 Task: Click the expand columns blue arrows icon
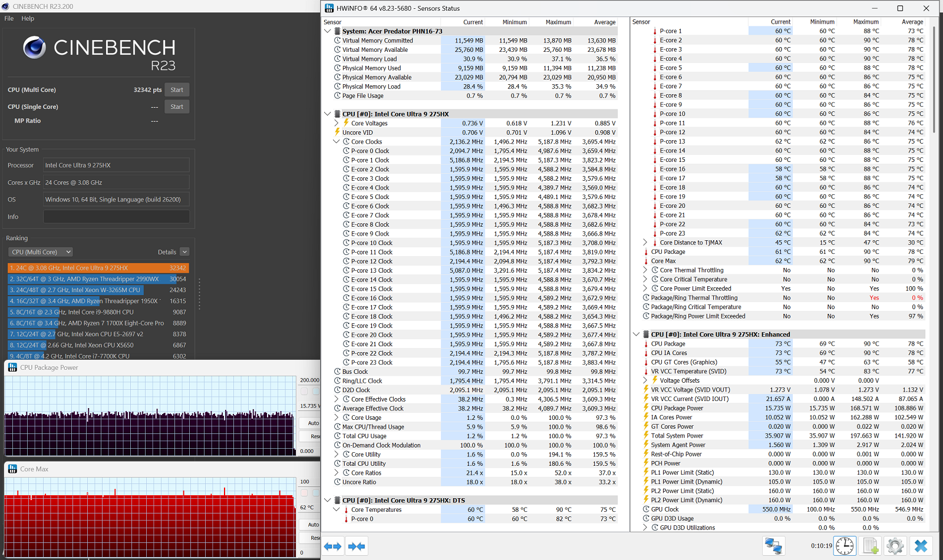coord(333,546)
